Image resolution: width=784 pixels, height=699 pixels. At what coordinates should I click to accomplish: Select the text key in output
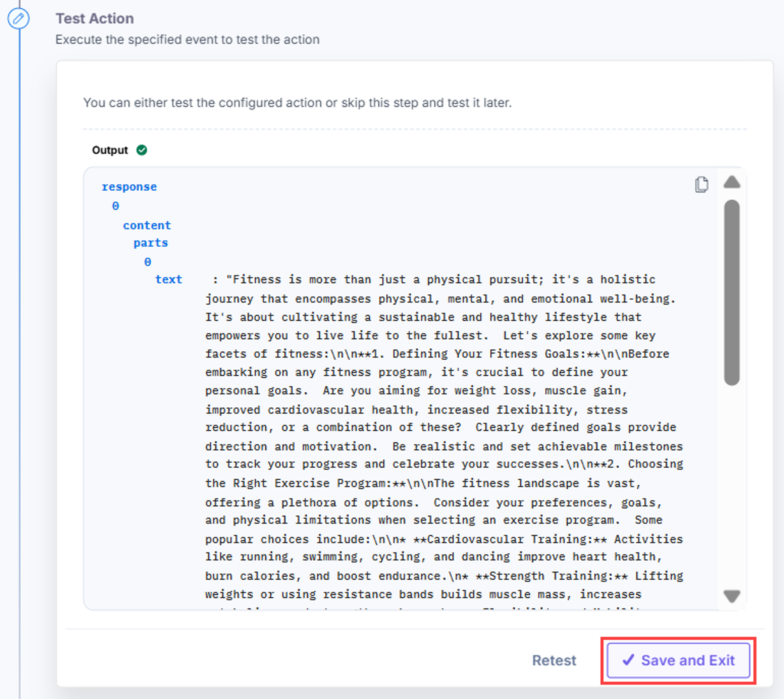[169, 279]
